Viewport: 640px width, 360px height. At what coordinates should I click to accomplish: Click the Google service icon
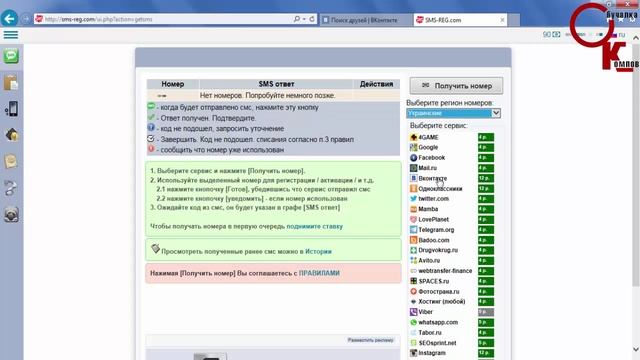(413, 147)
